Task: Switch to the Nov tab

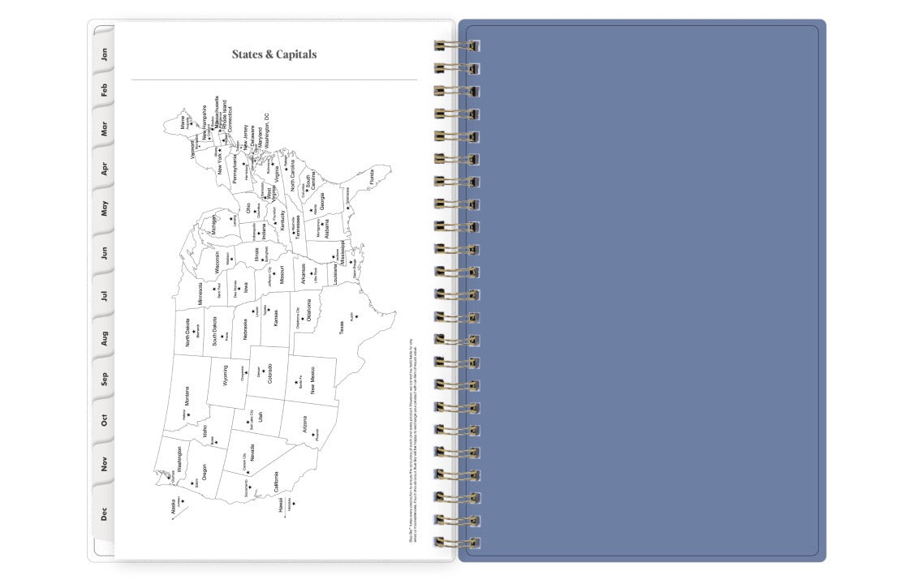Action: 104,464
